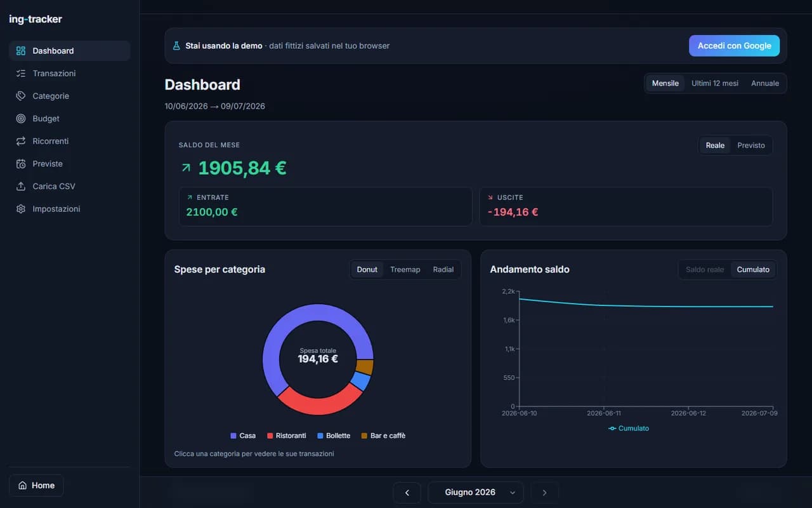Click the SALDO DEL MESE label
This screenshot has width=812, height=508.
click(209, 145)
